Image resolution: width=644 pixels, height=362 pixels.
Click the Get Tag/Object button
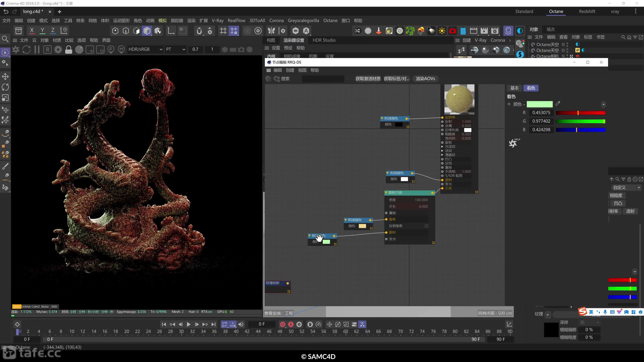(396, 79)
